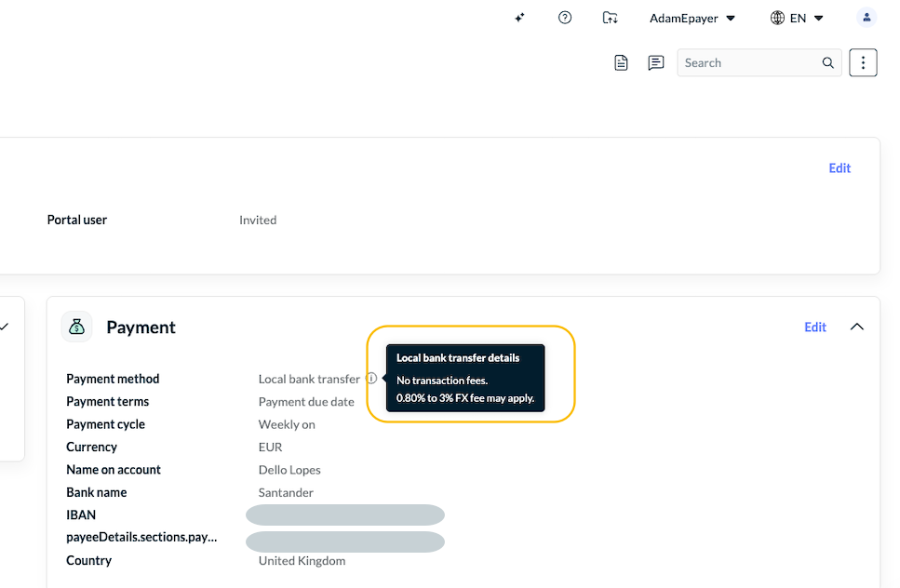
Task: Click the Weekly on payment cycle value
Action: [x=287, y=424]
